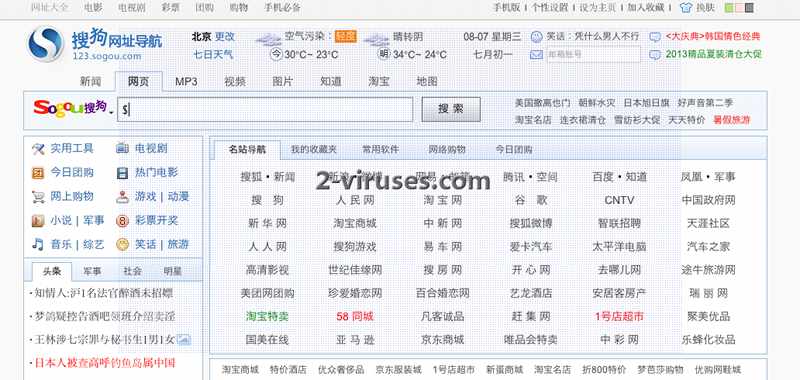Switch to the 明星 news tab
Viewport: 800px width, 380px height.
click(x=172, y=271)
